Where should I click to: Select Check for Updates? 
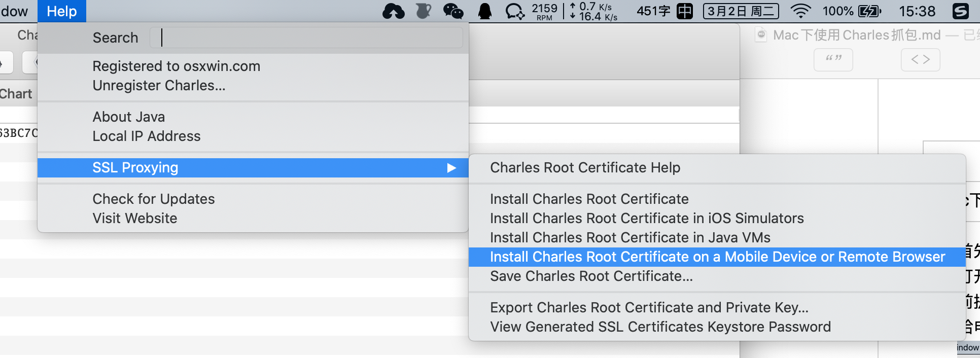pyautogui.click(x=154, y=199)
